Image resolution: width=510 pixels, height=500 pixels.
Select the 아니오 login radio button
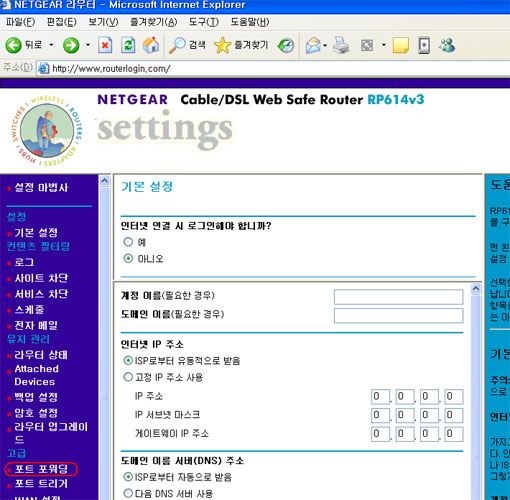coord(128,259)
